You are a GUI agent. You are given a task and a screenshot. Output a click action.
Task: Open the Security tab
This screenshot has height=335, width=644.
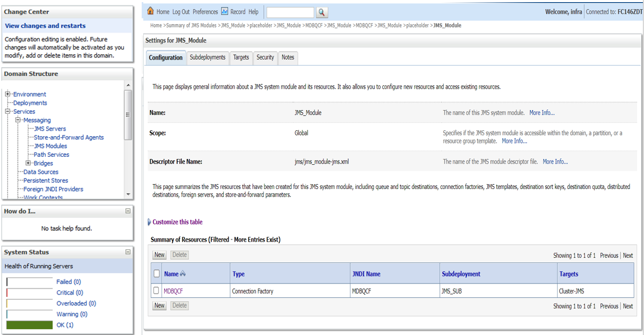click(265, 57)
